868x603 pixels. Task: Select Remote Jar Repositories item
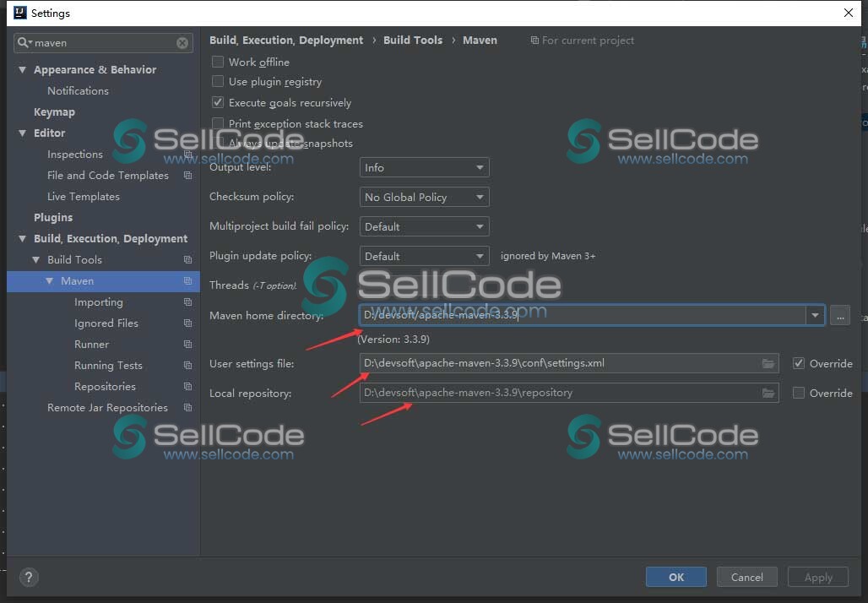point(107,408)
